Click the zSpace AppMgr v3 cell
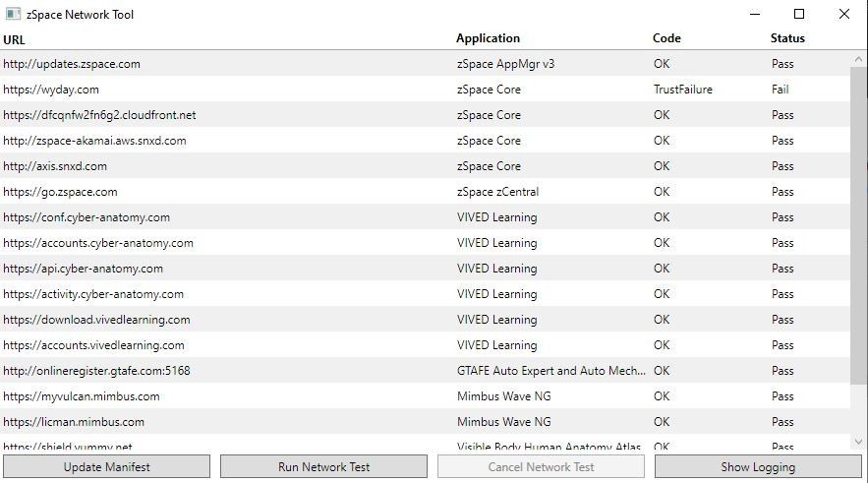This screenshot has height=483, width=868. (x=505, y=64)
